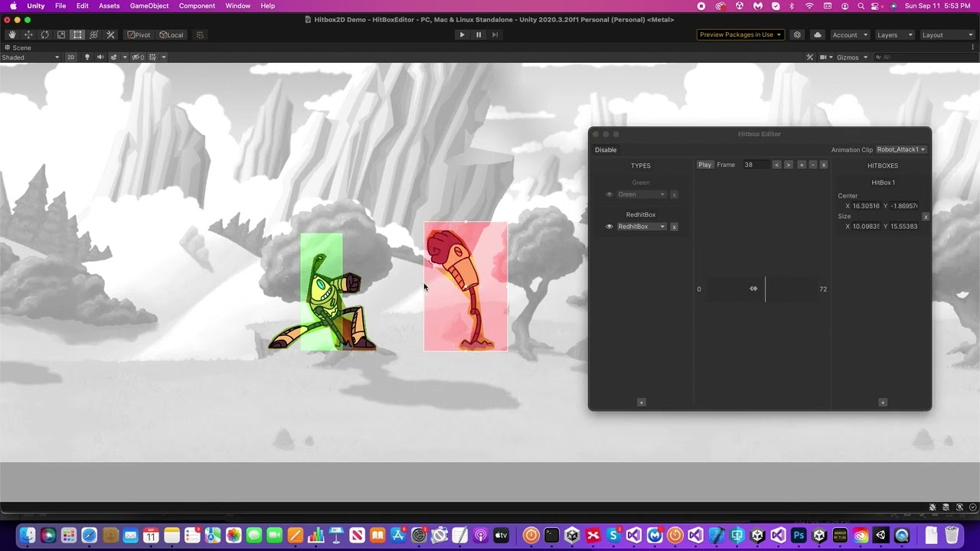Open the Layout dropdown
980x551 pixels.
point(947,34)
